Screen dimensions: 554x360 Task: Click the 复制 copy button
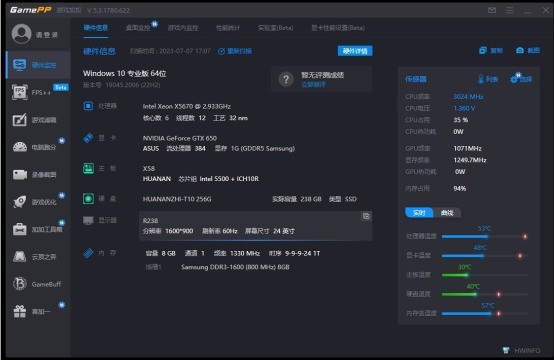pyautogui.click(x=491, y=51)
